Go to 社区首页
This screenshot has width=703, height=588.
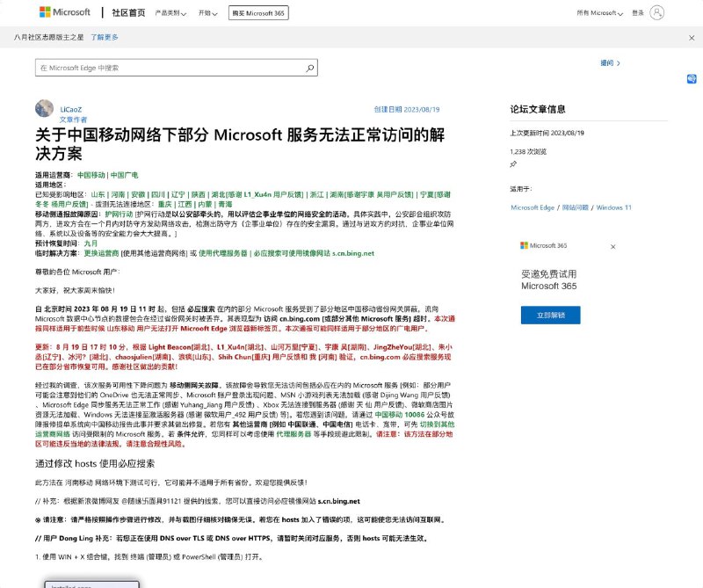pos(127,12)
